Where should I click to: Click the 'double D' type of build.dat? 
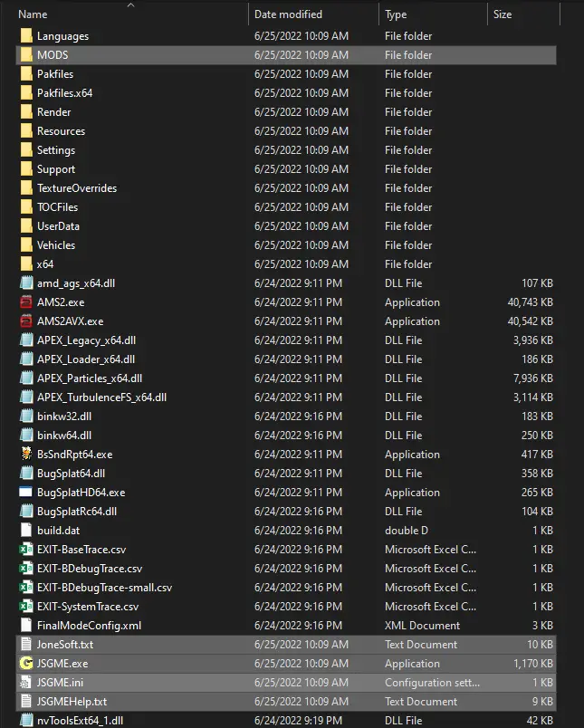pos(407,531)
